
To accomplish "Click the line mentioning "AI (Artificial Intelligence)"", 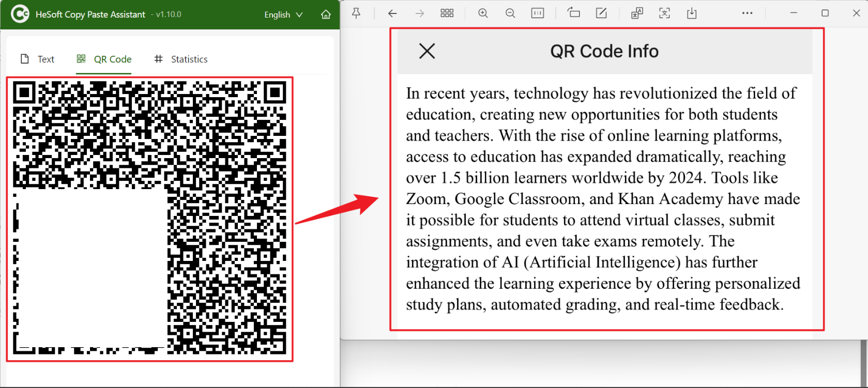I will pyautogui.click(x=582, y=263).
